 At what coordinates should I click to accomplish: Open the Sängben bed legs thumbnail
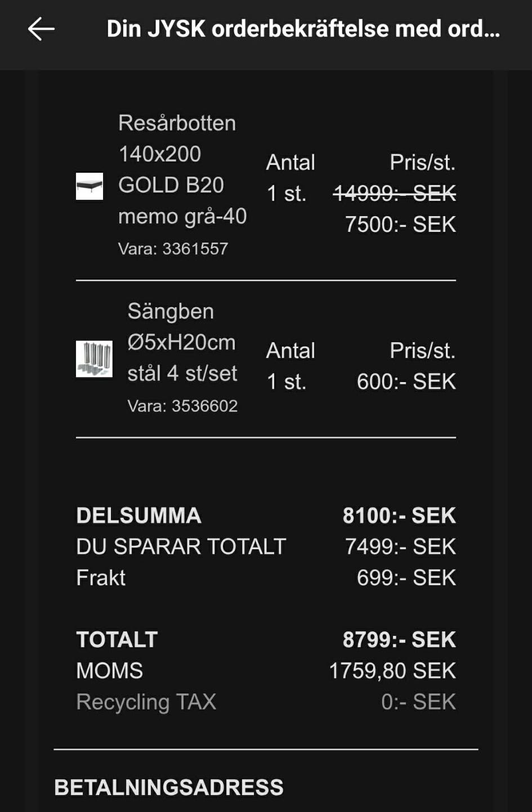94,359
